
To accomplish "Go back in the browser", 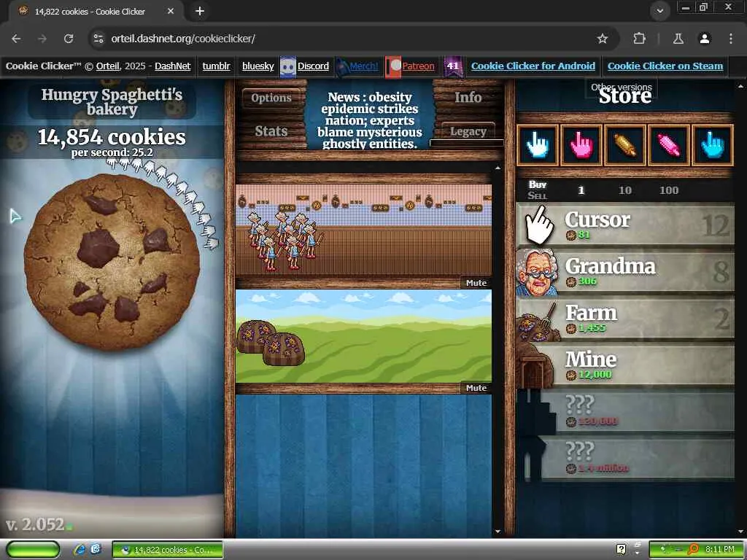I will pyautogui.click(x=16, y=39).
